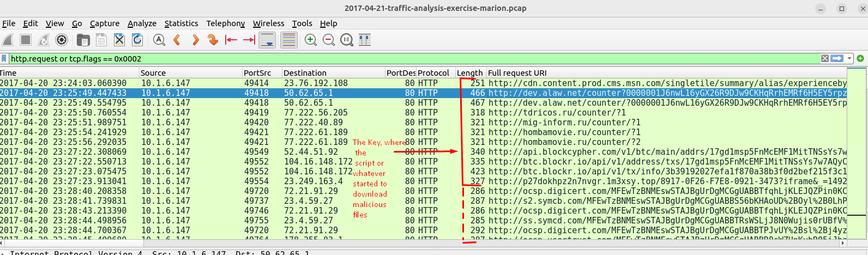Click the Go to specified packet icon

point(213,40)
